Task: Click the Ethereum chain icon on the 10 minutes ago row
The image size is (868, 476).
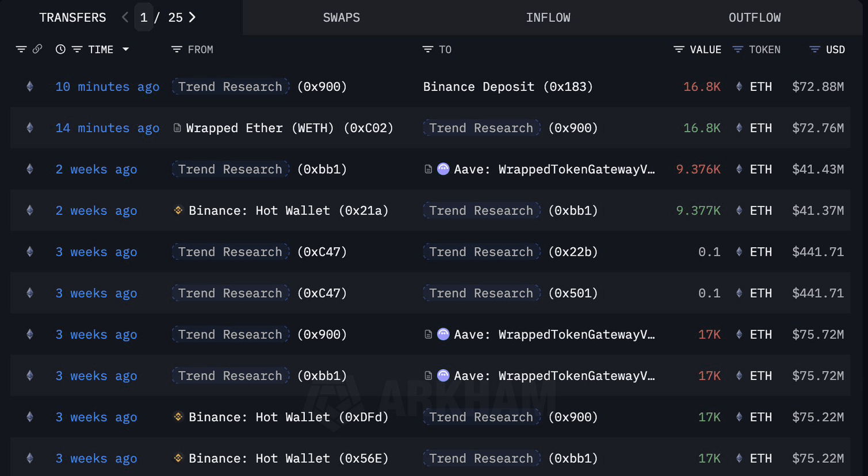Action: click(30, 87)
